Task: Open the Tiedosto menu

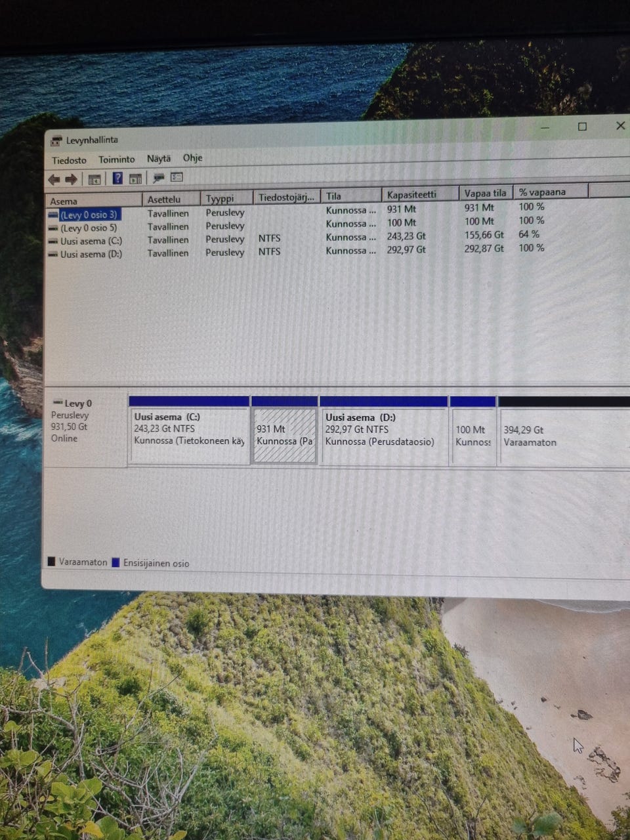Action: (x=69, y=160)
